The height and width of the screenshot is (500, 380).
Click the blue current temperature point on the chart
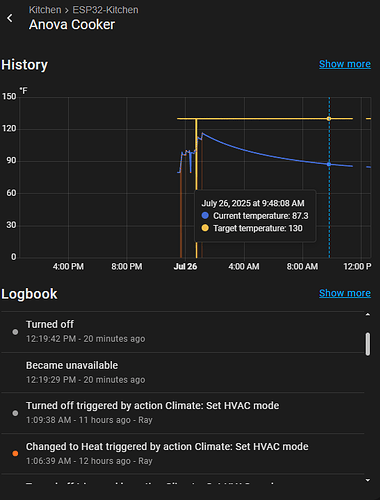coord(329,164)
